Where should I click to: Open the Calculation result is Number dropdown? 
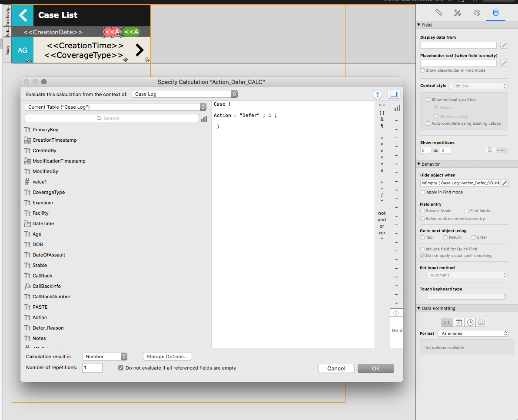tap(104, 357)
